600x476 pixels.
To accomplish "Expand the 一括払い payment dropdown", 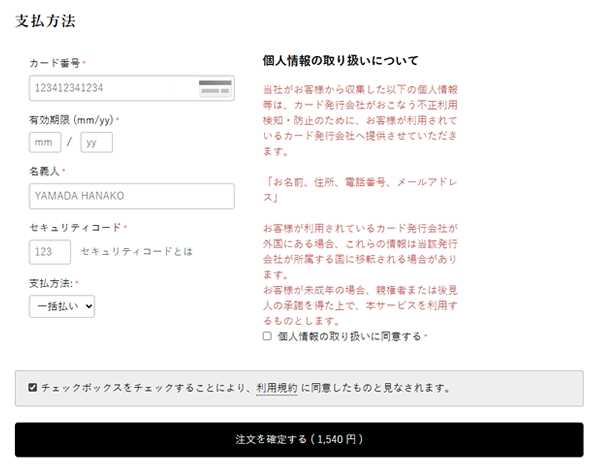I will [62, 306].
